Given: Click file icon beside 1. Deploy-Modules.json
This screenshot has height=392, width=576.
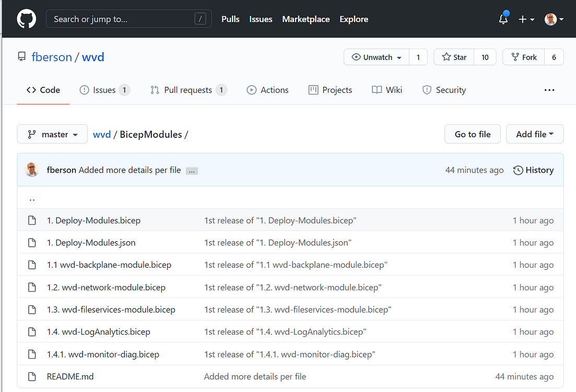Looking at the screenshot, I should [x=32, y=243].
